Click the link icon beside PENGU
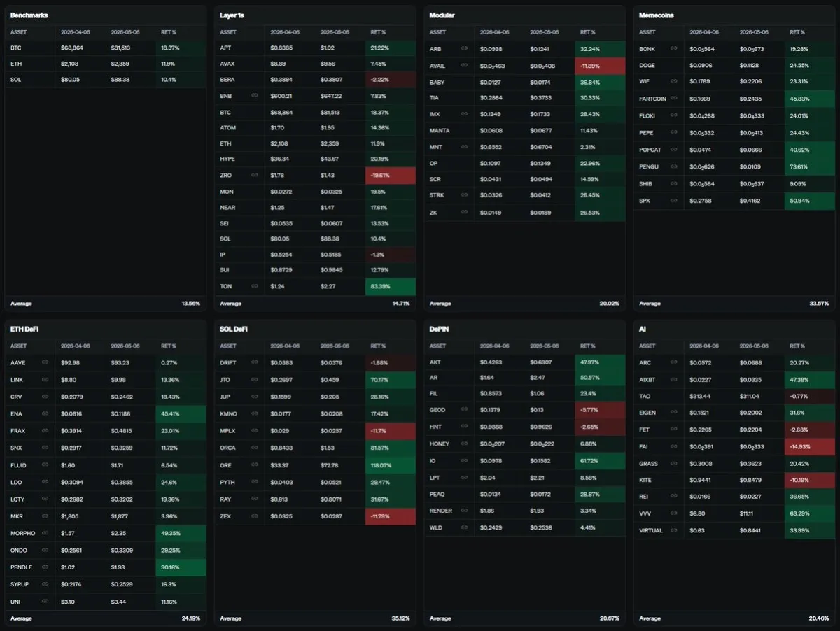840x631 pixels. point(674,166)
